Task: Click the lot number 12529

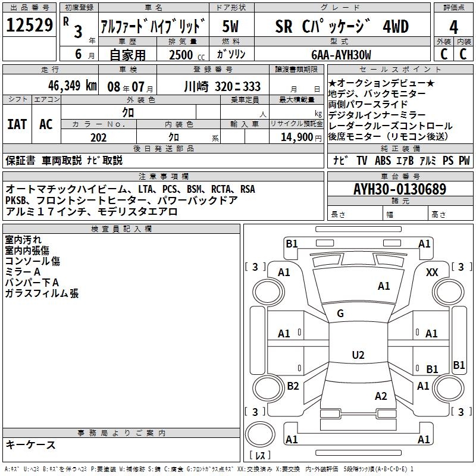Action: coord(30,26)
